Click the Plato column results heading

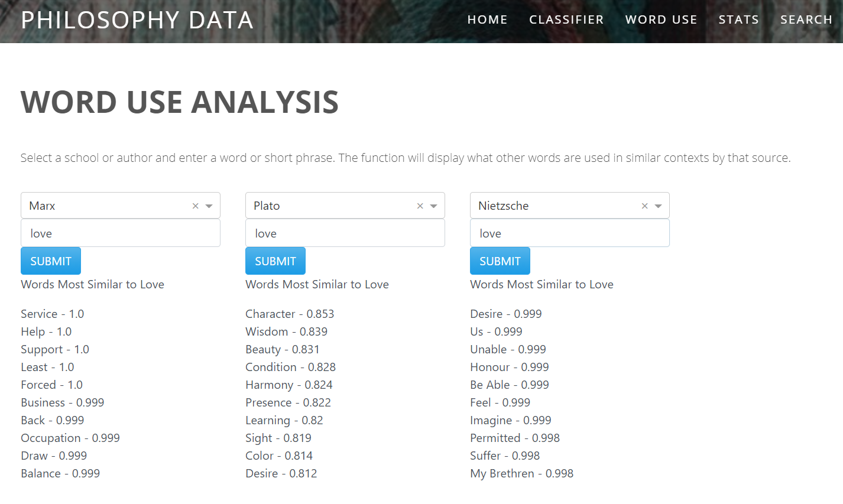(x=317, y=284)
